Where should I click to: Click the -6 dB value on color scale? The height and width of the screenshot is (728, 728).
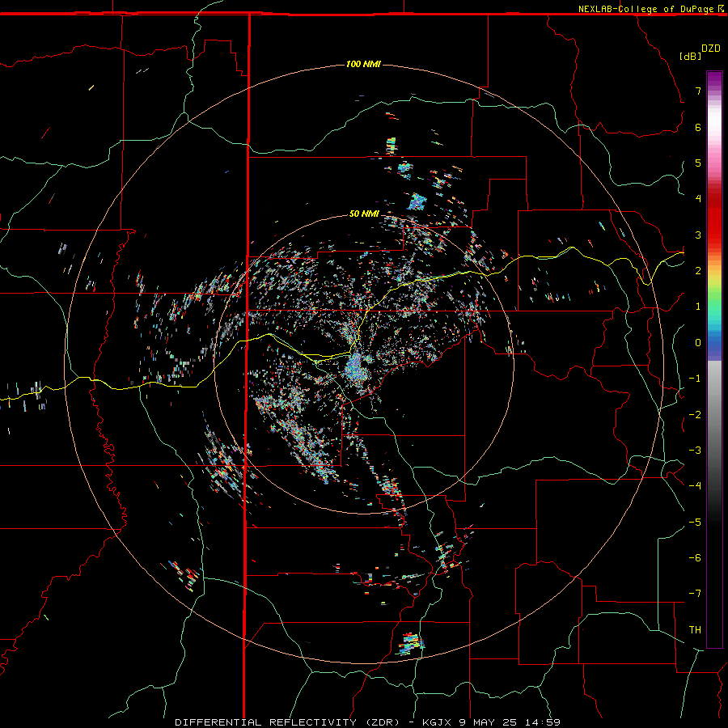pos(695,558)
